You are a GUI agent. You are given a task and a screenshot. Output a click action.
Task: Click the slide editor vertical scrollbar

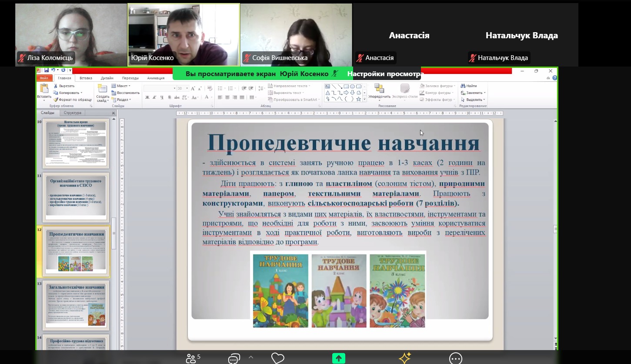[x=555, y=226]
